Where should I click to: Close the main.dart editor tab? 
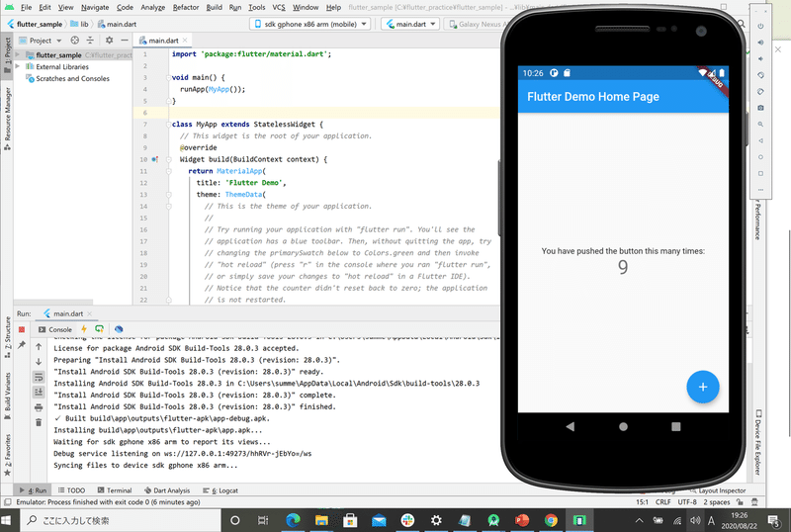point(185,41)
